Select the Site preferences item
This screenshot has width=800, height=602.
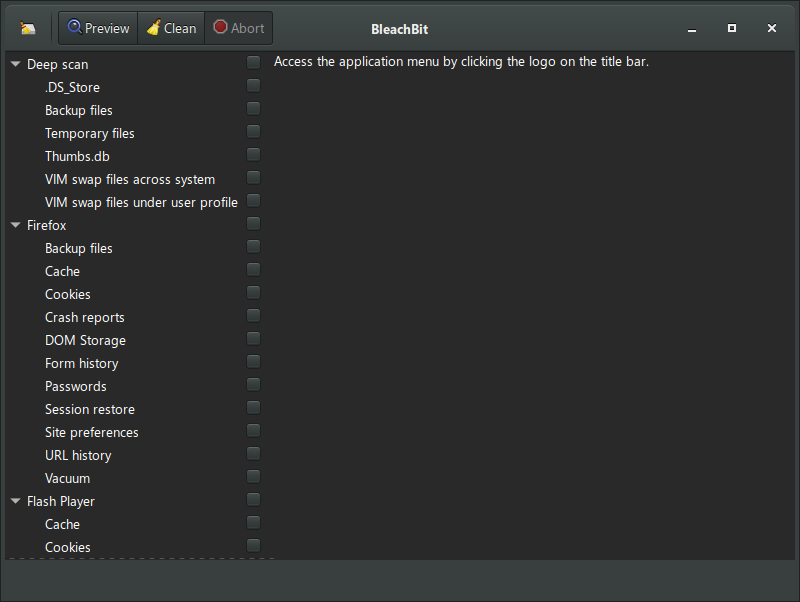91,432
